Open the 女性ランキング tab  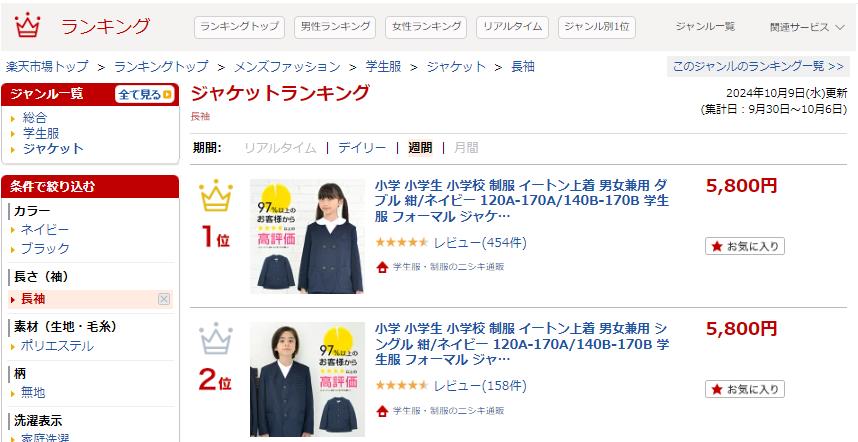426,27
